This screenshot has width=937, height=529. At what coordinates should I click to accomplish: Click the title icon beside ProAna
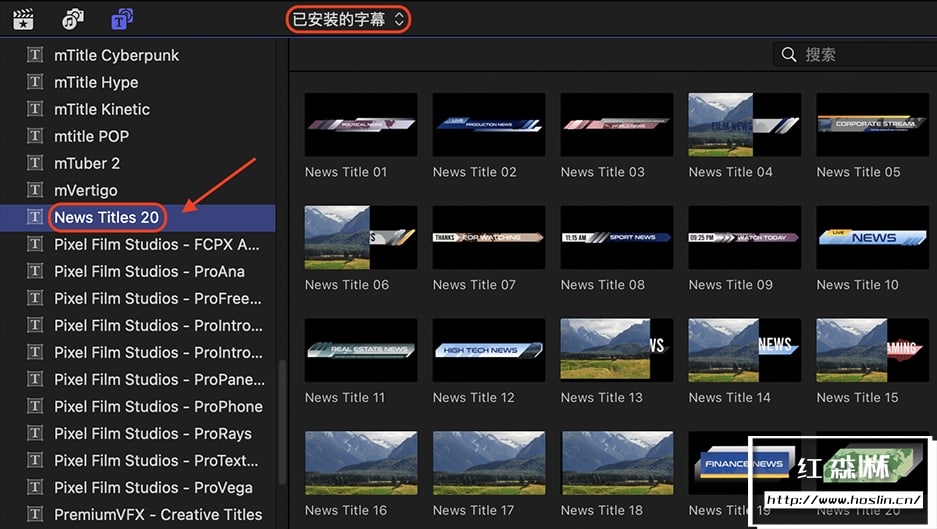pos(35,271)
